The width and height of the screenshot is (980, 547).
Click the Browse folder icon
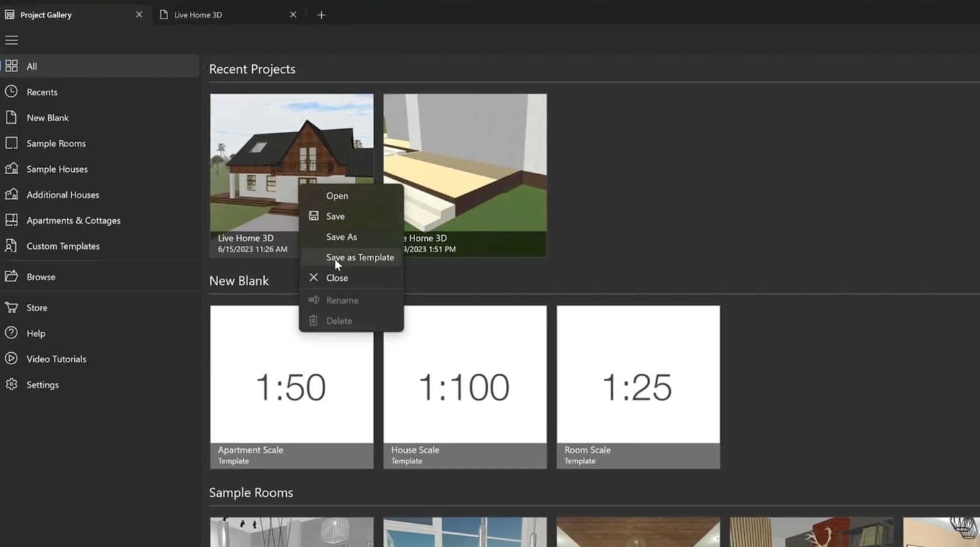[11, 276]
